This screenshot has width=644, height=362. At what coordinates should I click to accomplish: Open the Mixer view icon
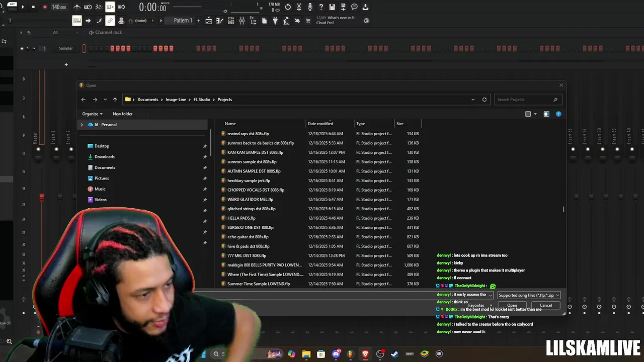242,21
